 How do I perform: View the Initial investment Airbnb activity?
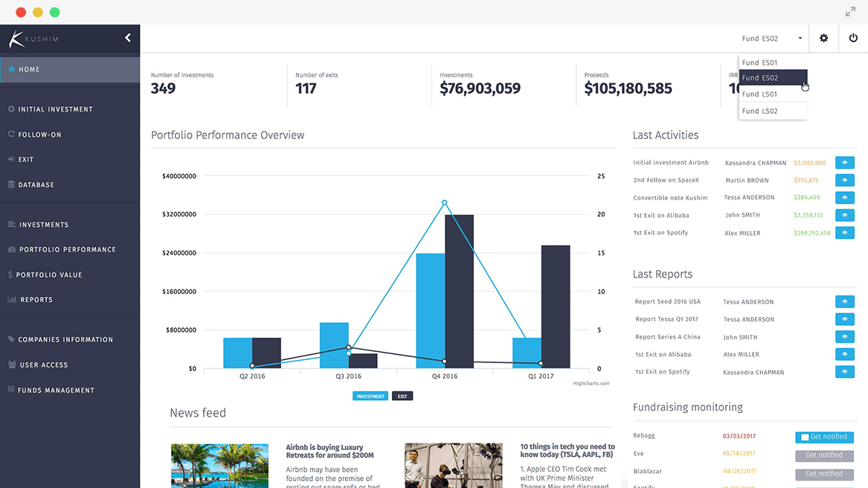pos(844,162)
